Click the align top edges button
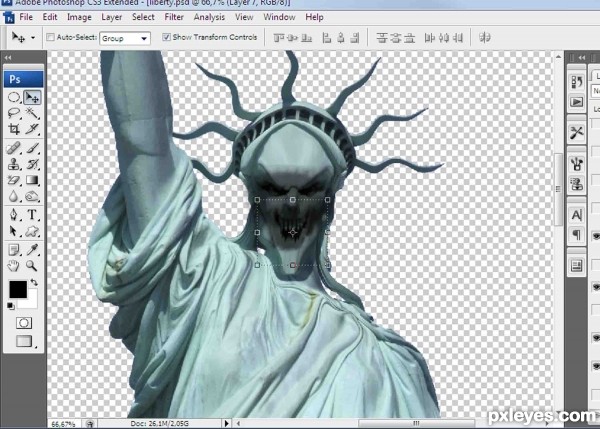 tap(279, 38)
